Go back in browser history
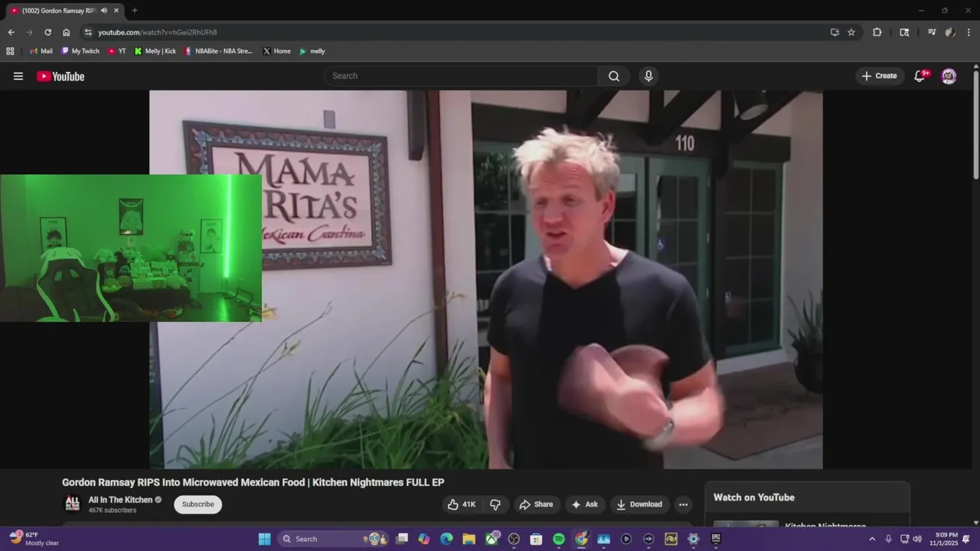This screenshot has width=980, height=551. [11, 32]
